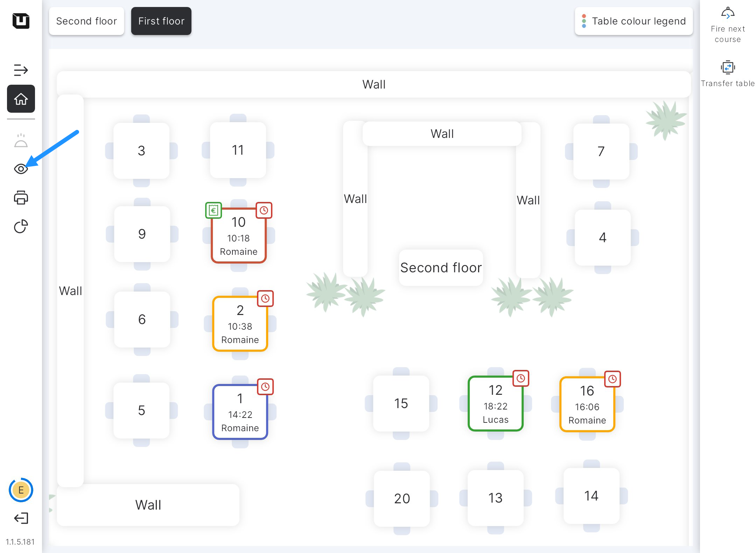Click the serving dish bell icon
Screen dimensions: 756x553
(21, 141)
